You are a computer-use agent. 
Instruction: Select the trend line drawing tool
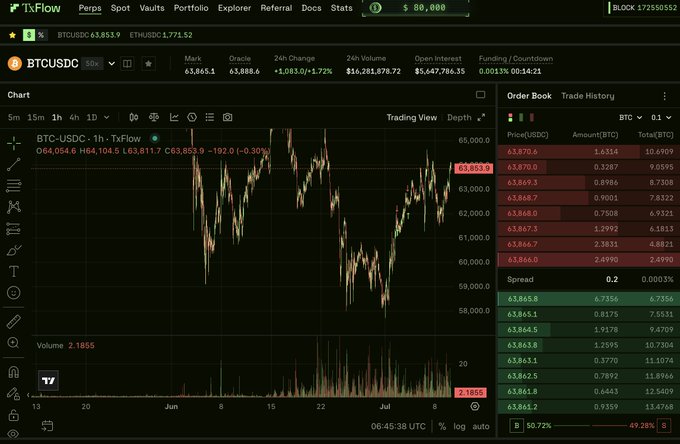tap(14, 164)
